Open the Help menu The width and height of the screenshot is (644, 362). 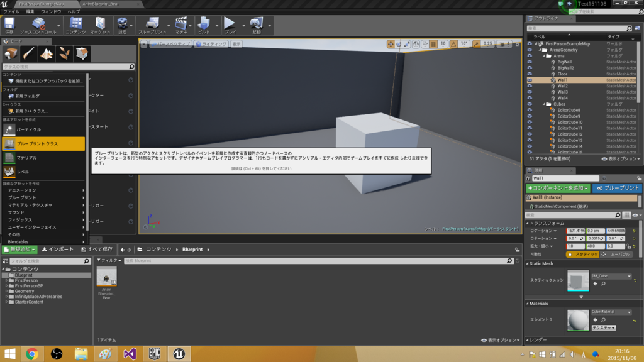pyautogui.click(x=74, y=11)
